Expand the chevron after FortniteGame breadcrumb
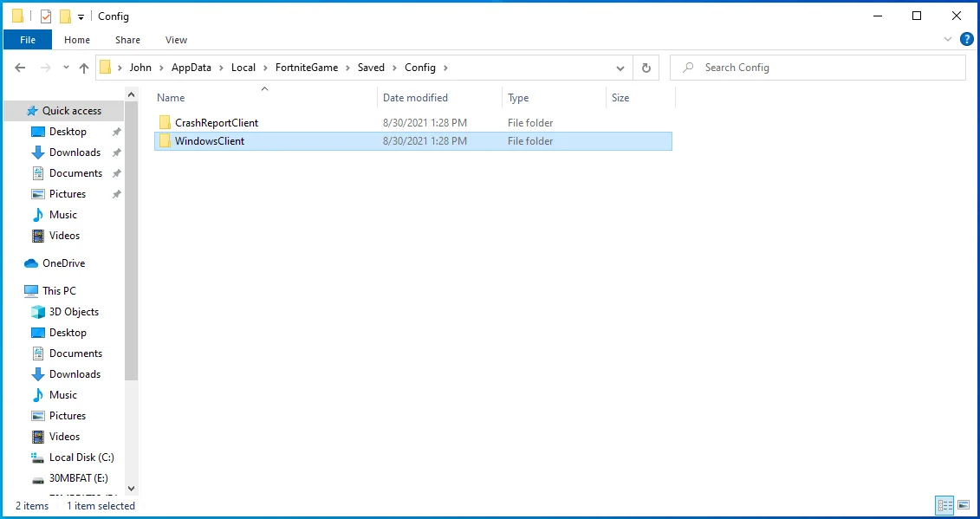This screenshot has height=519, width=980. (348, 68)
